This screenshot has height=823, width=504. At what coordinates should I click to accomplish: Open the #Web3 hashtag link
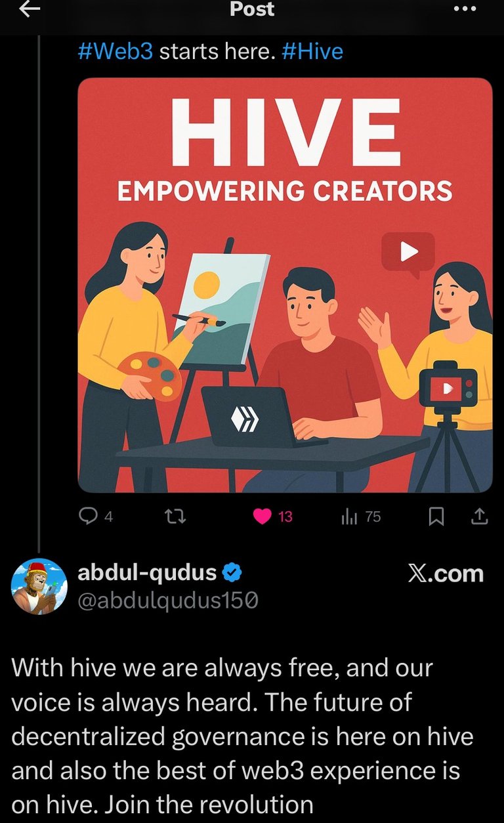[x=115, y=51]
